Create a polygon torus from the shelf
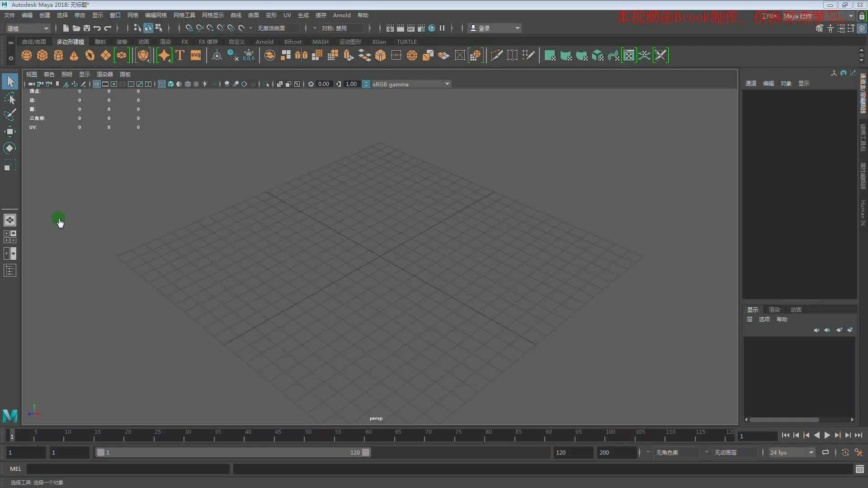Viewport: 868px width, 488px height. 90,56
